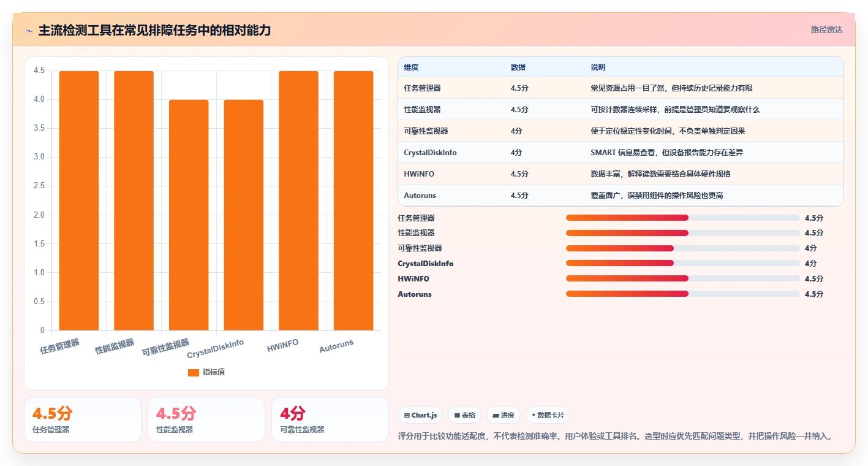Click the 数据 column header
This screenshot has height=466, width=868.
518,67
